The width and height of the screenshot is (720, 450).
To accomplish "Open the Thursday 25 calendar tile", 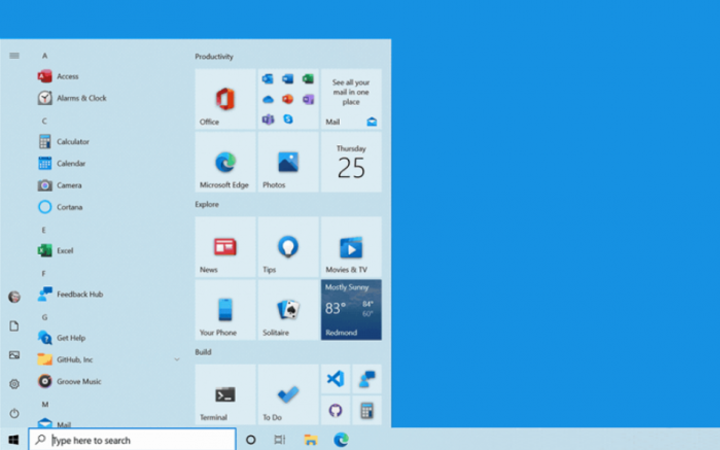I will pos(351,162).
